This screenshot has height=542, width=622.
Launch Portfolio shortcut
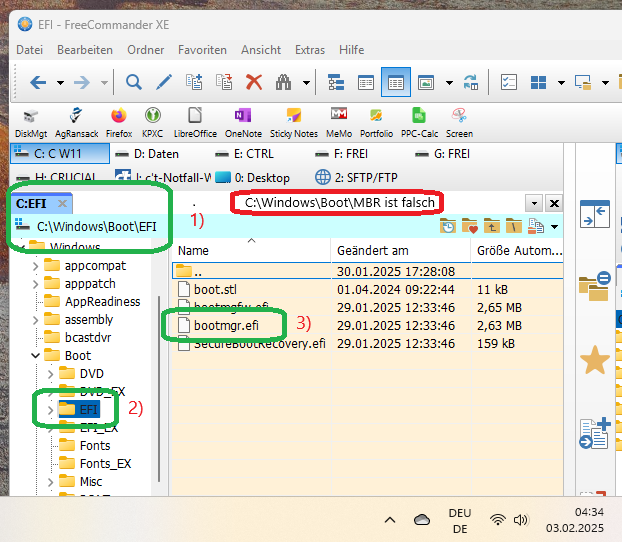[376, 123]
